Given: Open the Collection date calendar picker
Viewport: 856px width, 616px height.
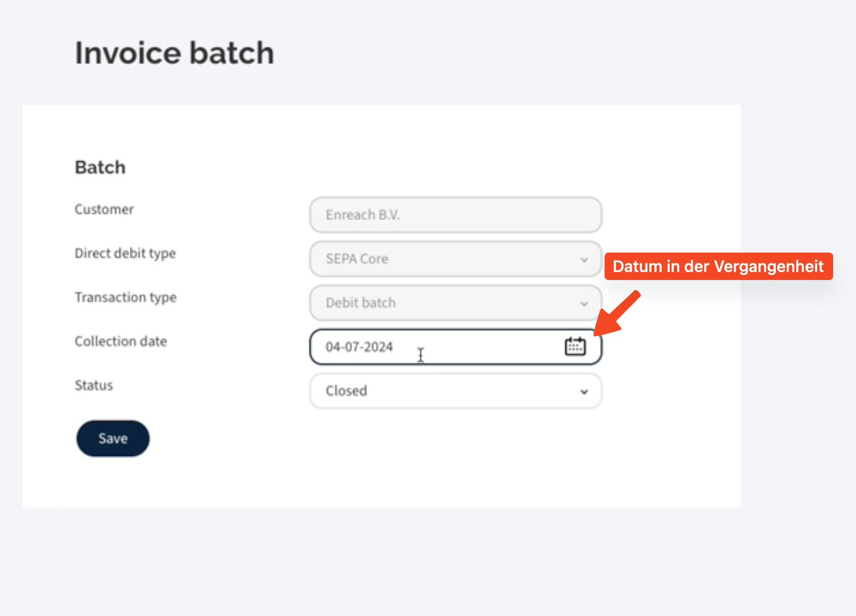Looking at the screenshot, I should coord(575,346).
